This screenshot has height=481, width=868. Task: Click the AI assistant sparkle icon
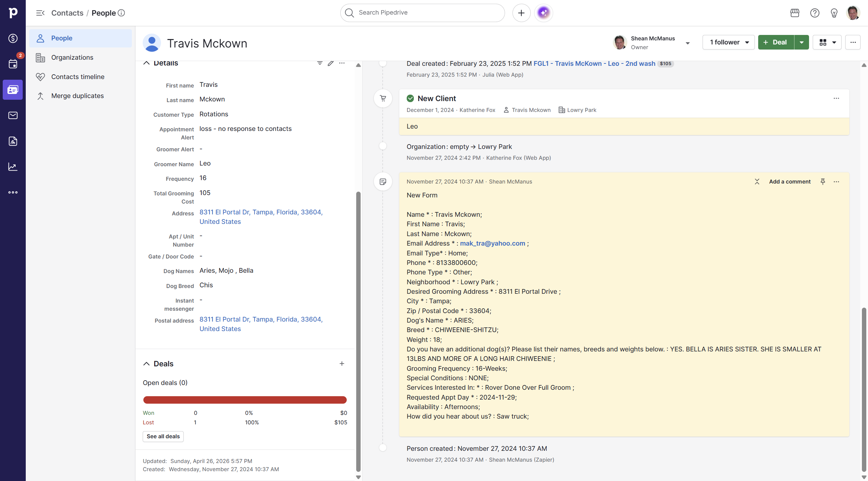point(543,13)
